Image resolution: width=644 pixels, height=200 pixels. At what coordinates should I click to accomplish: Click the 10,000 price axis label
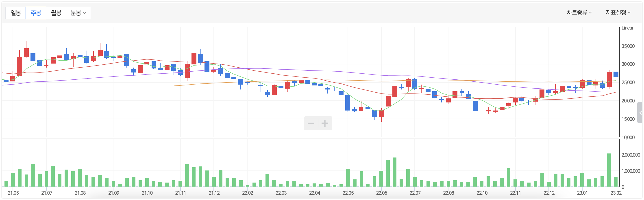pyautogui.click(x=628, y=137)
